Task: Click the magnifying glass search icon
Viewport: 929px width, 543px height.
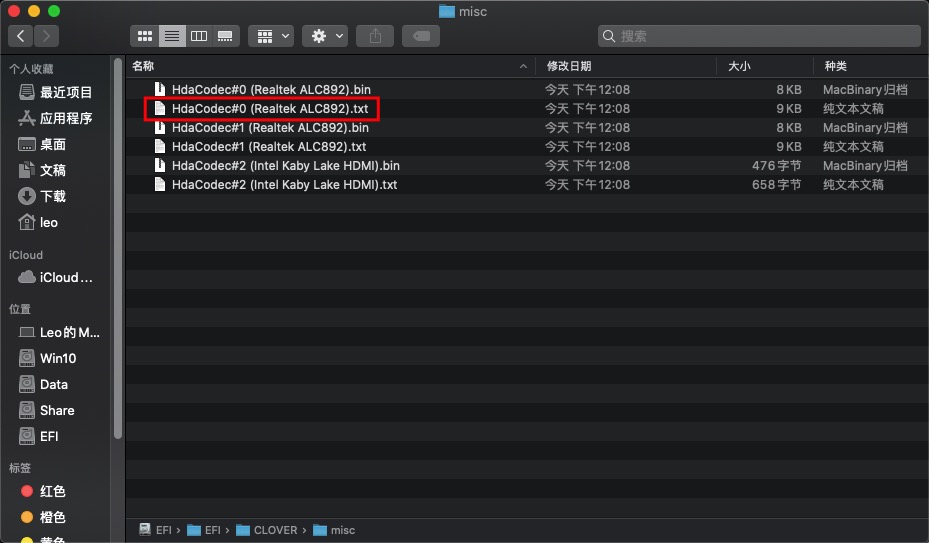Action: [608, 36]
